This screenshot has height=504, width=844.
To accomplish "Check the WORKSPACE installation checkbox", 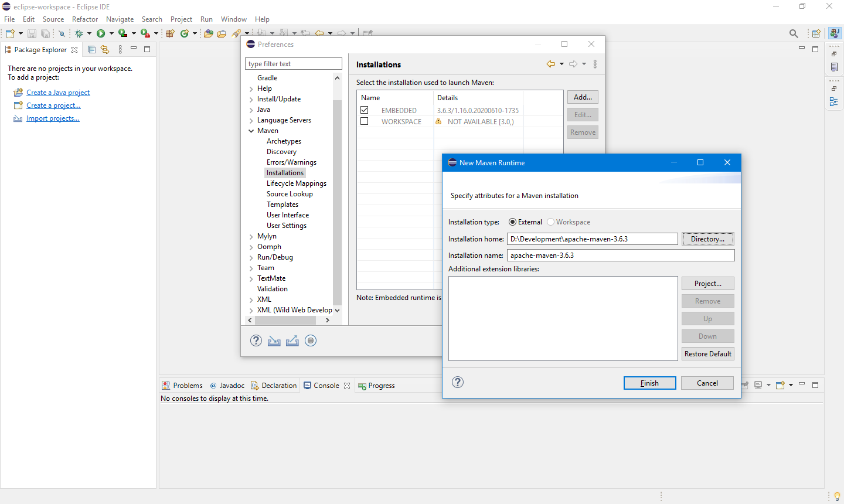I will (x=365, y=121).
